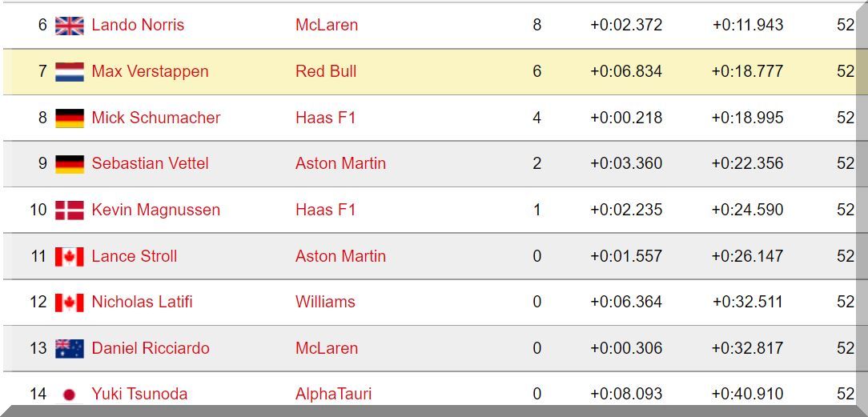The image size is (868, 417).
Task: Click the Danish flag beside Kevin Magnussen
Action: (70, 211)
